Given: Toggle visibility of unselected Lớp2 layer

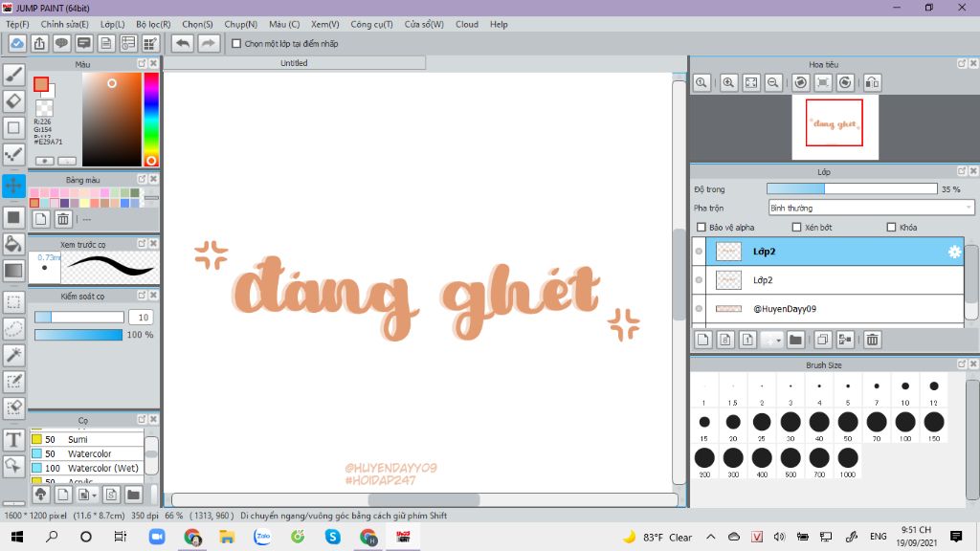Looking at the screenshot, I should pyautogui.click(x=699, y=280).
